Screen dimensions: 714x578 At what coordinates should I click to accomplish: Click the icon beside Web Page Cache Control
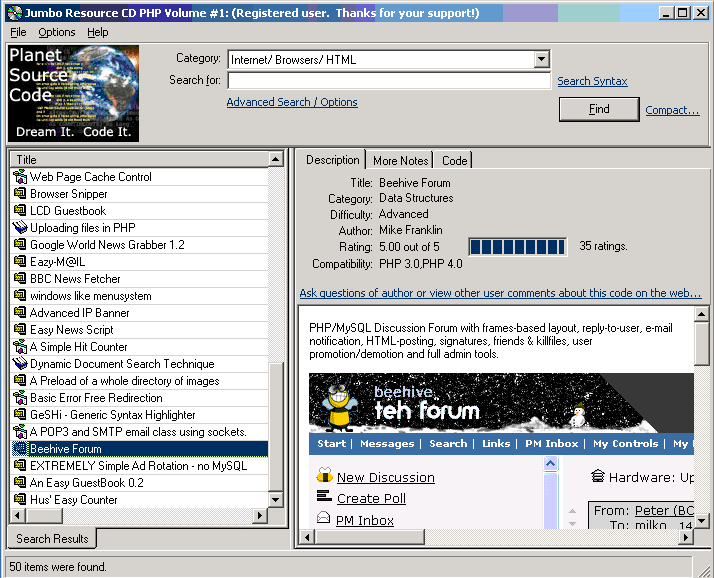point(20,177)
